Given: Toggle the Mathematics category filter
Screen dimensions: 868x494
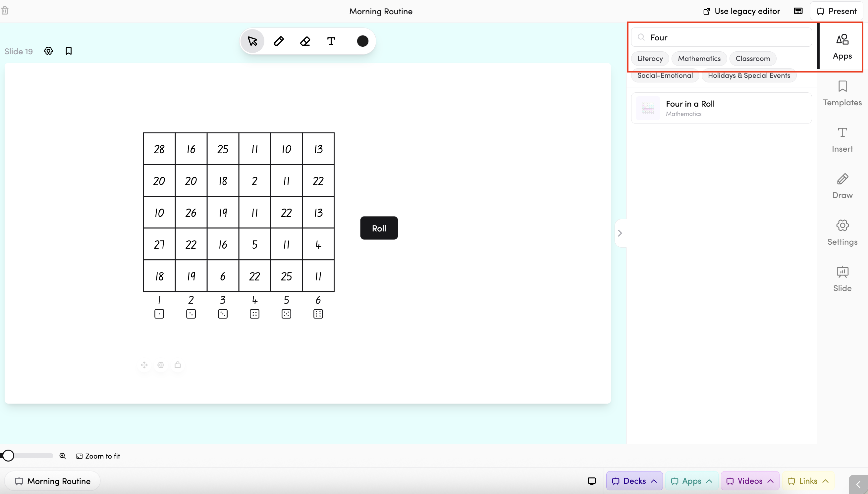Looking at the screenshot, I should (699, 58).
